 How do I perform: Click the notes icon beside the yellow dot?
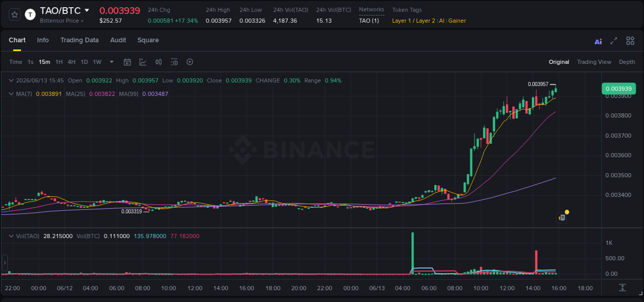coord(562,218)
